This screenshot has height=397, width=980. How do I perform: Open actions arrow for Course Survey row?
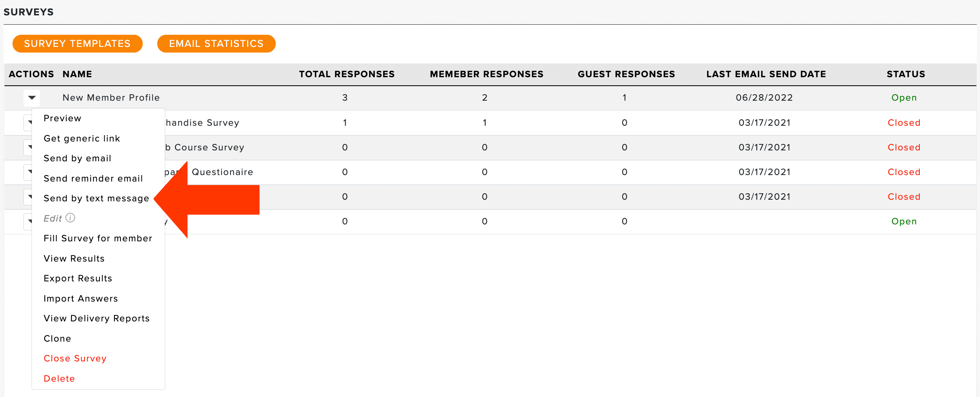[x=28, y=147]
